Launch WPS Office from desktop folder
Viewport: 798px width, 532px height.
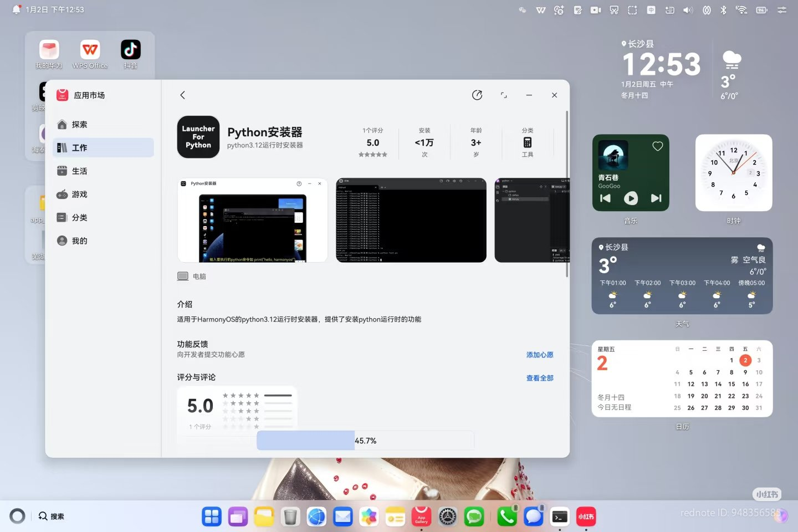(90, 50)
